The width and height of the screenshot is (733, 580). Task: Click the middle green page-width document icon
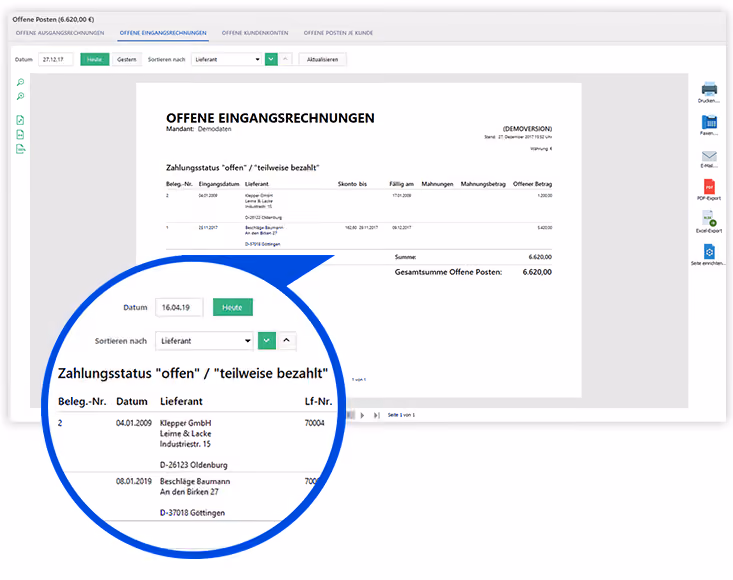click(x=21, y=135)
